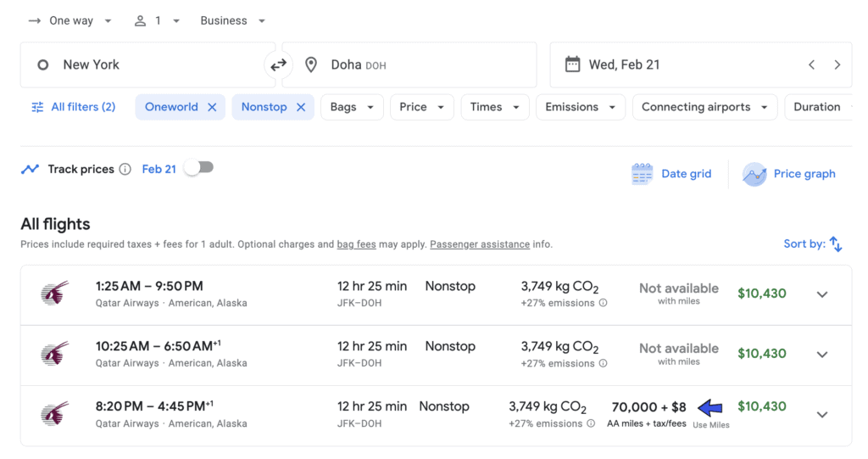Open the Bags filter menu

[x=352, y=107]
